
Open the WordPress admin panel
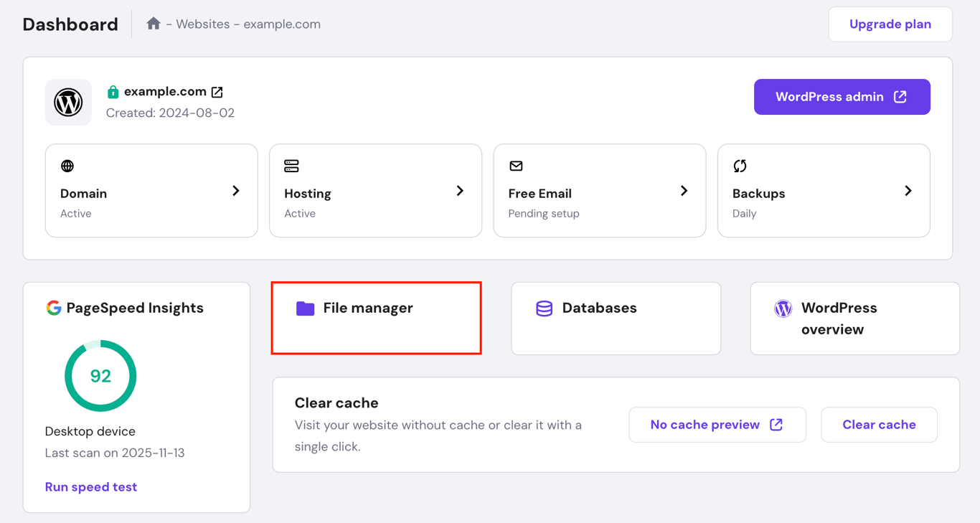click(x=842, y=96)
